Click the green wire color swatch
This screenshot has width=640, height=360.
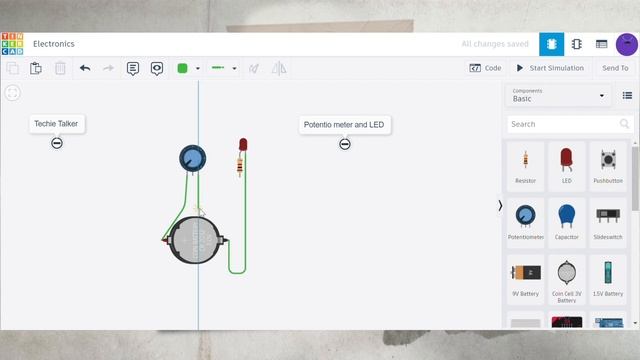click(182, 68)
